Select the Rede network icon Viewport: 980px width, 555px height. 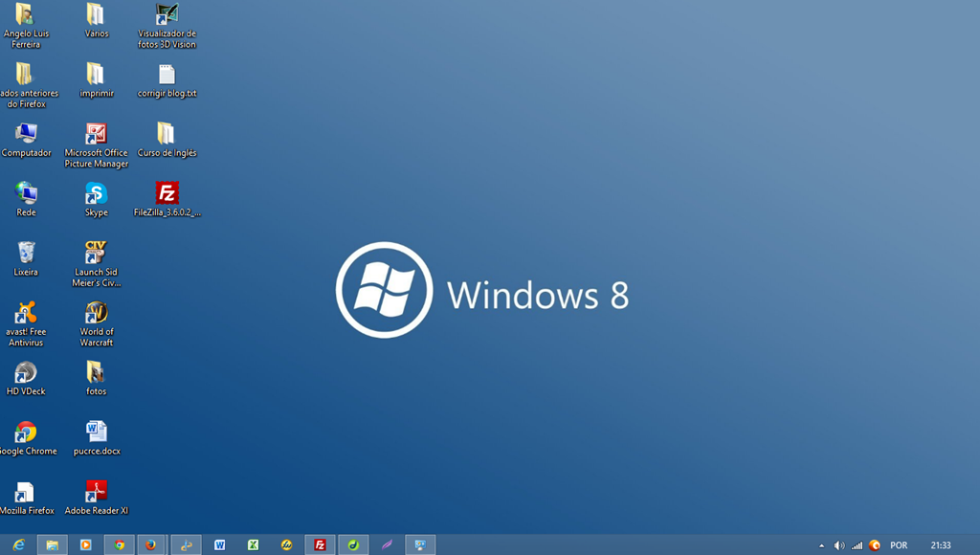click(26, 199)
